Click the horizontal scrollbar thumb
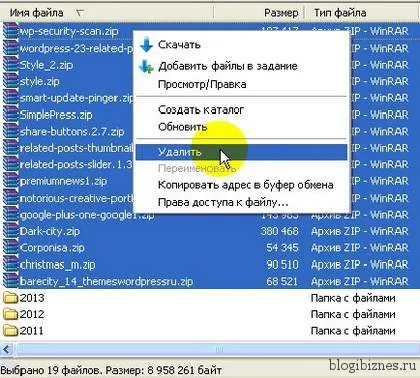This screenshot has width=420, height=378. pyautogui.click(x=218, y=349)
